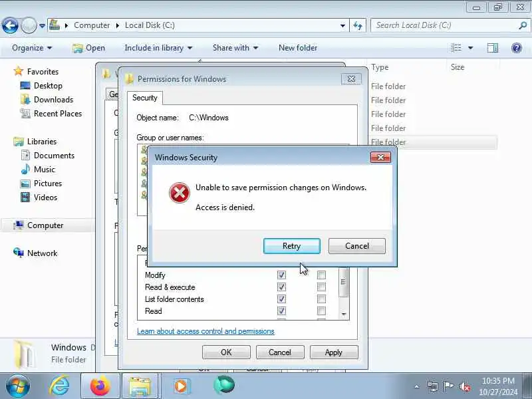Toggle Allow checkbox for List folder contents
The width and height of the screenshot is (532, 399).
tap(281, 299)
